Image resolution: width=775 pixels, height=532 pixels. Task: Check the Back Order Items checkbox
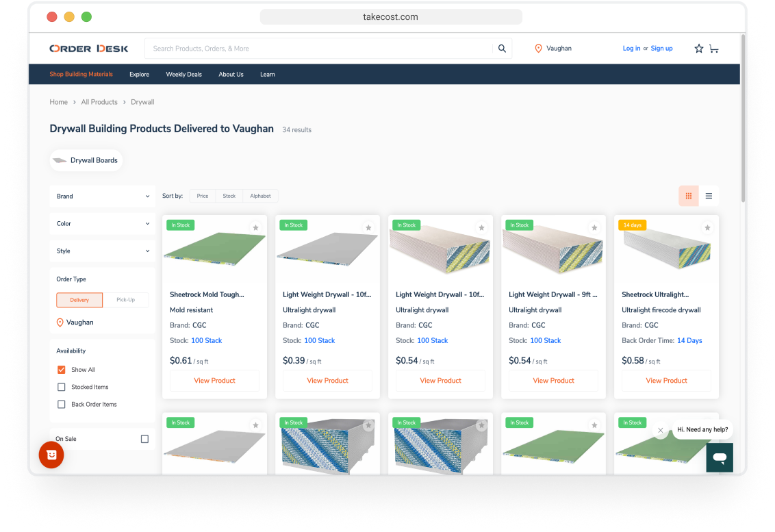[62, 404]
